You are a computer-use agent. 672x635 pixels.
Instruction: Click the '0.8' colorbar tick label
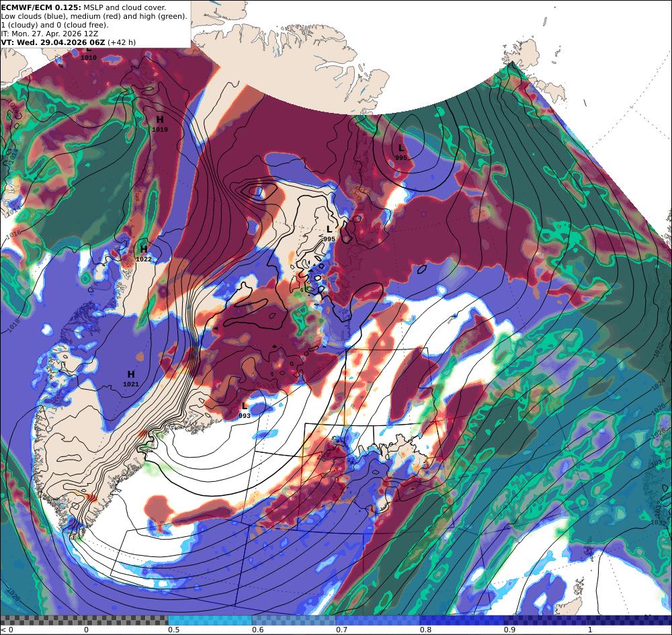point(425,630)
